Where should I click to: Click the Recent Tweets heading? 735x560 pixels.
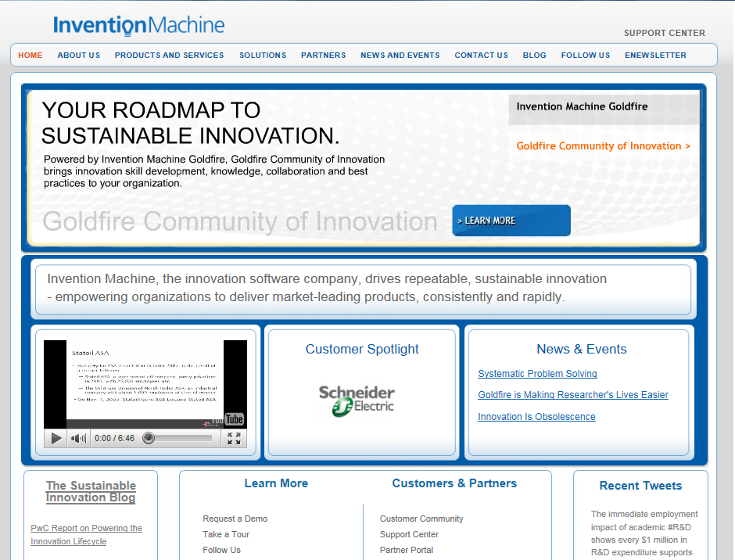[x=640, y=486]
